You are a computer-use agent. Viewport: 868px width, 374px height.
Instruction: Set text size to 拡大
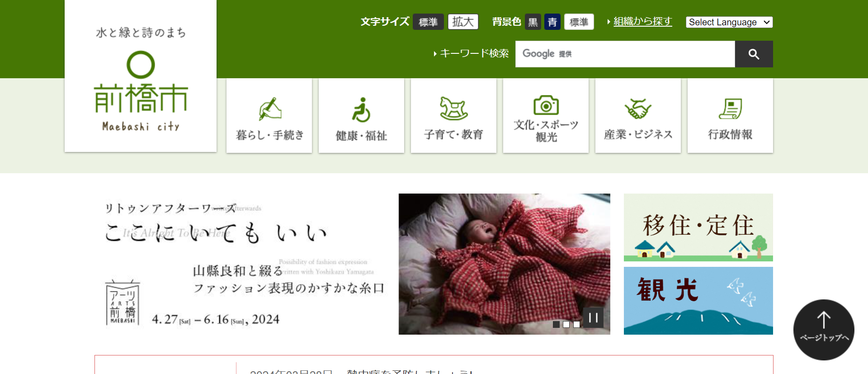pos(463,22)
